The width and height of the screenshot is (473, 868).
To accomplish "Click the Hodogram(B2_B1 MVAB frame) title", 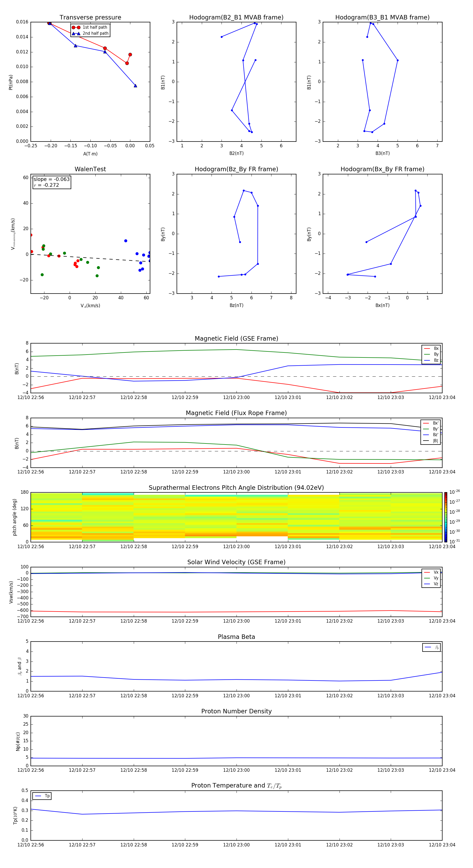I will click(x=236, y=18).
